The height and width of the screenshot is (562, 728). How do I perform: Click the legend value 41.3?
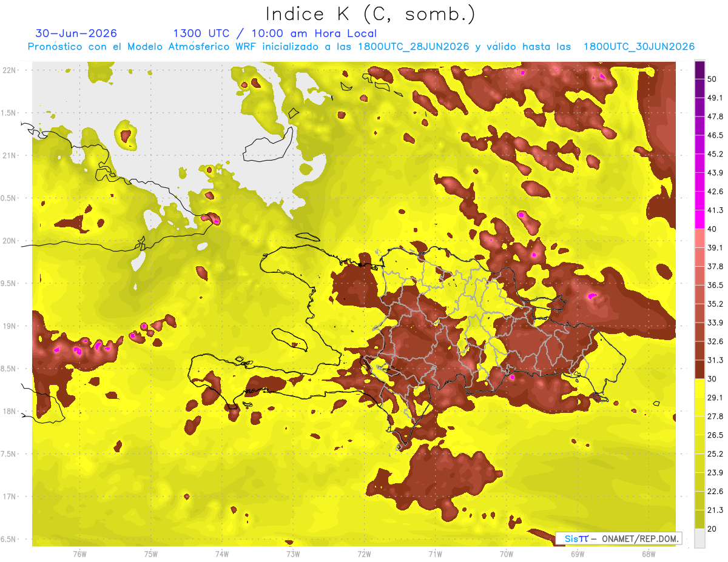(x=715, y=210)
